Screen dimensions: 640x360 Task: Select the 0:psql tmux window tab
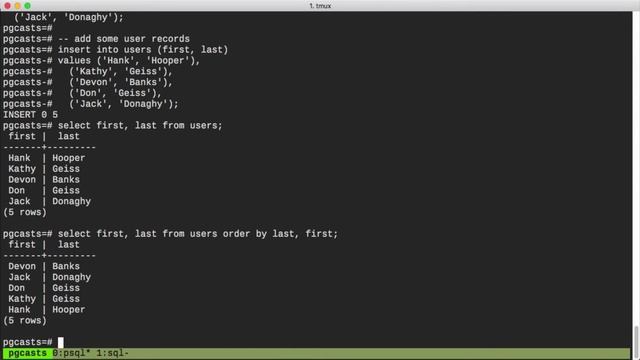coord(71,353)
